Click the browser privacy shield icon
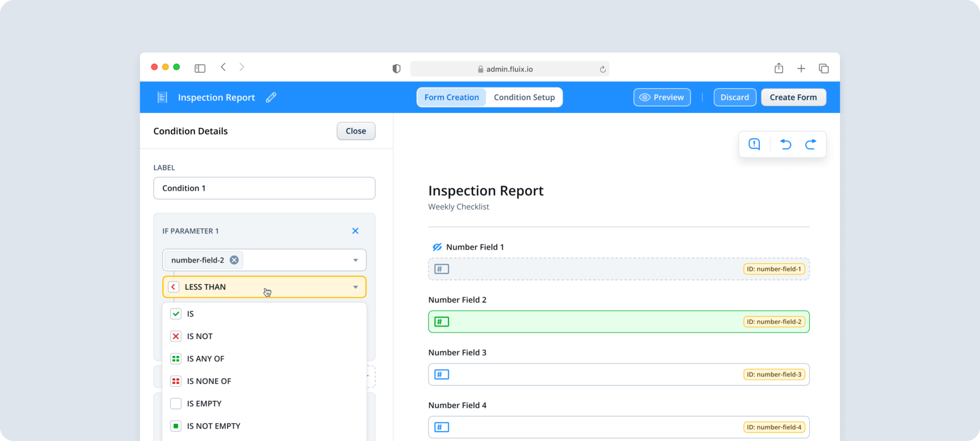This screenshot has height=441, width=980. click(x=396, y=68)
